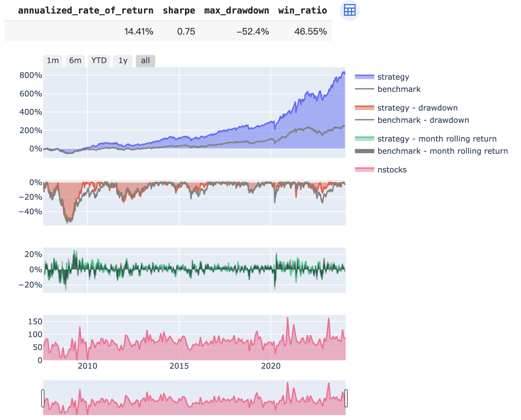This screenshot has height=420, width=521.
Task: Hide benchmark - month rolling return trace
Action: (442, 151)
